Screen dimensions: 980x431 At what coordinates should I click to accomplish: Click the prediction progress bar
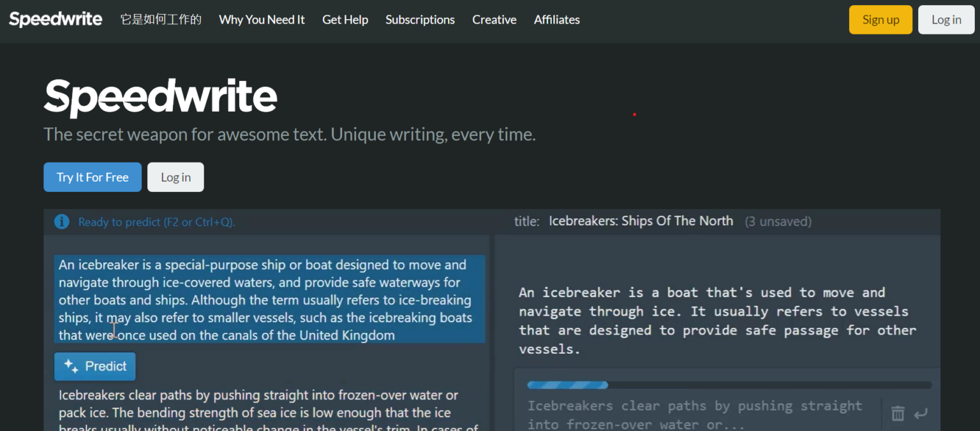pos(729,385)
